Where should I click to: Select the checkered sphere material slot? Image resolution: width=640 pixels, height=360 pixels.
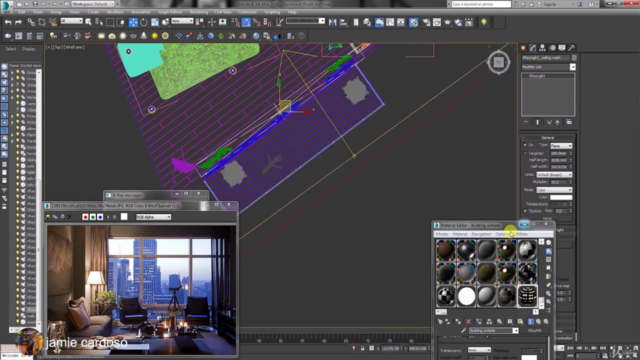tap(446, 296)
